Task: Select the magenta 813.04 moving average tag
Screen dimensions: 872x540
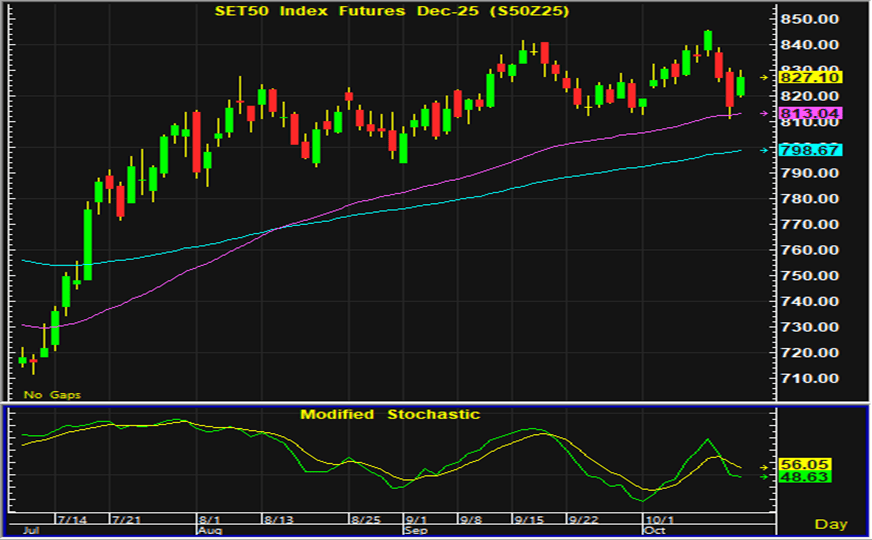Action: [811, 113]
